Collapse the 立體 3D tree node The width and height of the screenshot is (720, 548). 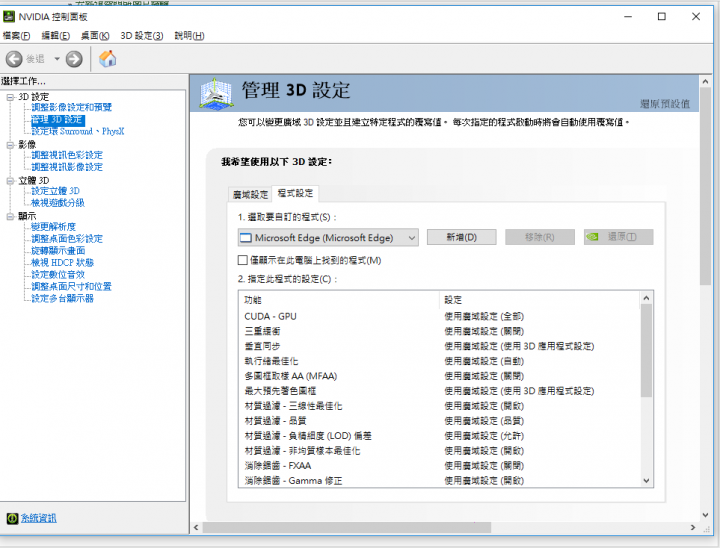(10, 181)
